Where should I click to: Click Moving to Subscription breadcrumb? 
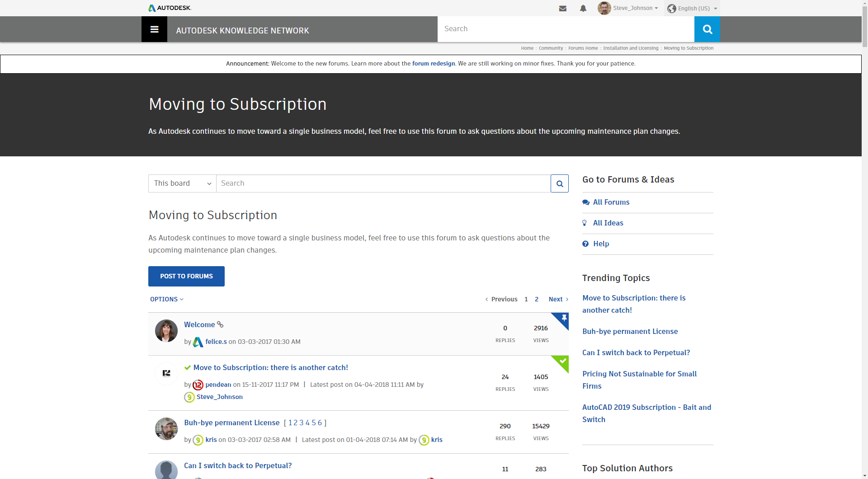689,48
